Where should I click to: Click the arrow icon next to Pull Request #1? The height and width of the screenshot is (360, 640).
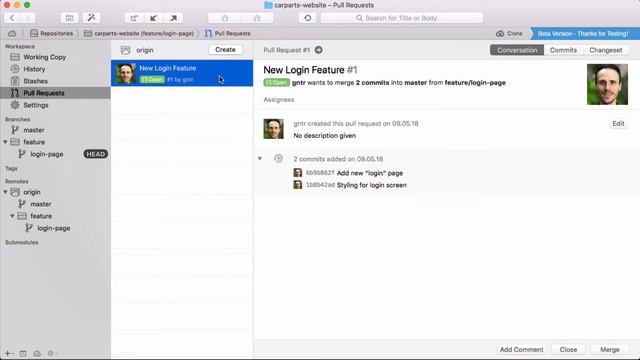click(x=318, y=50)
